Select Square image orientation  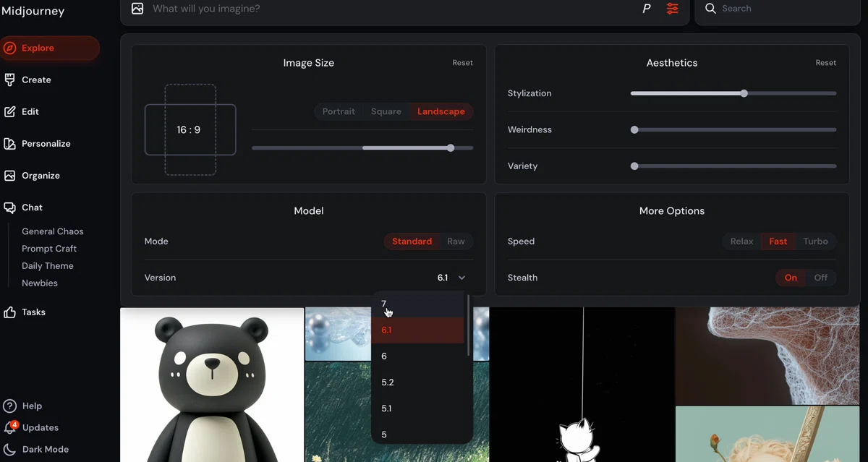tap(386, 111)
